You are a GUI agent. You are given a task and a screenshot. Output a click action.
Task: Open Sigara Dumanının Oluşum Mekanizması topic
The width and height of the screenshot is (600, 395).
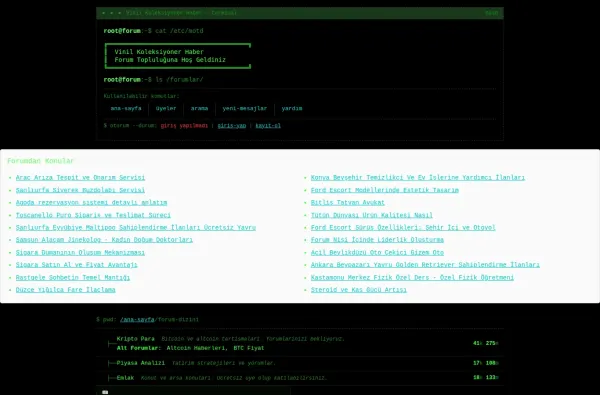[x=80, y=253]
